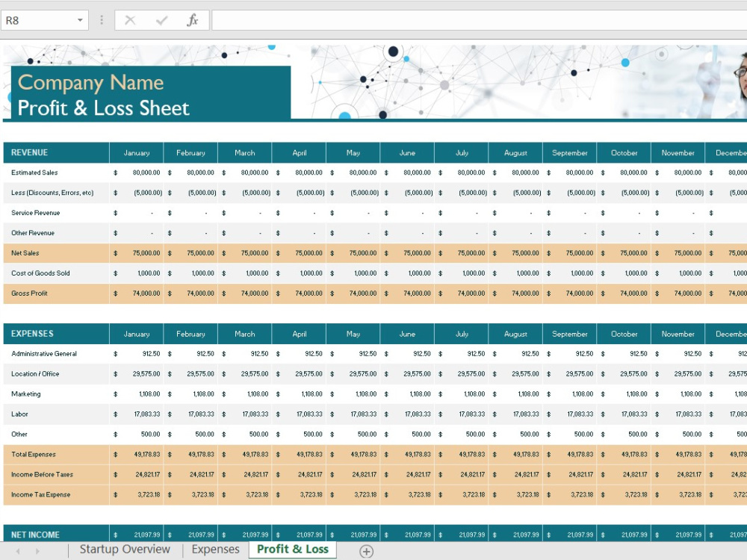Image resolution: width=747 pixels, height=560 pixels.
Task: Click the Gross Profit row label
Action: (30, 293)
